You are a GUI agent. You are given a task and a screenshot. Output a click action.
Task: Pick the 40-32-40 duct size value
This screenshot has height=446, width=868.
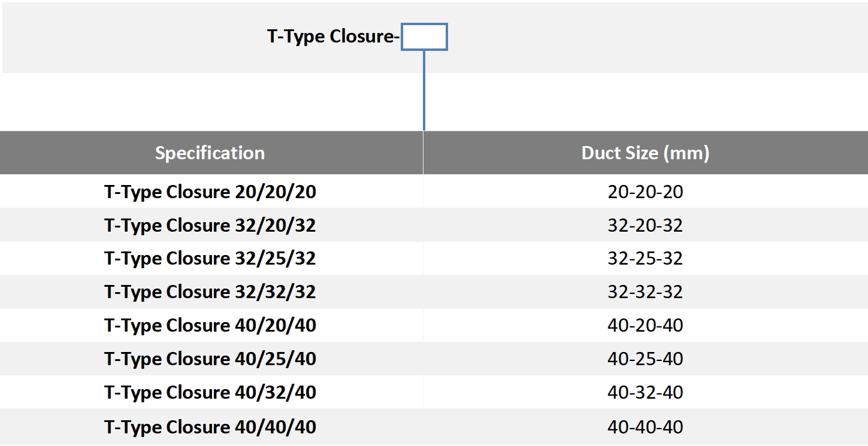(645, 393)
